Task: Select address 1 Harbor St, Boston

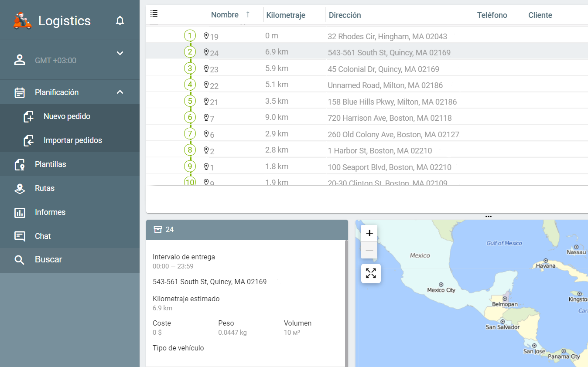Action: (379, 151)
